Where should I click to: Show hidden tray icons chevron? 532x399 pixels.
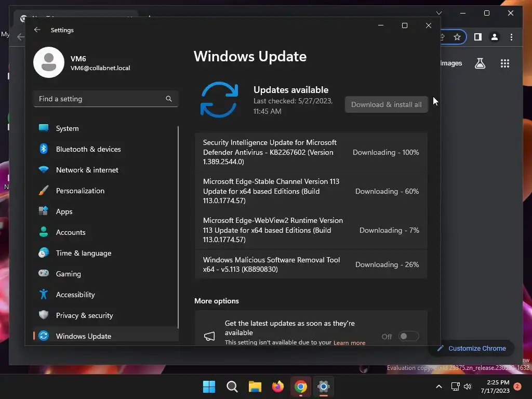pos(438,387)
